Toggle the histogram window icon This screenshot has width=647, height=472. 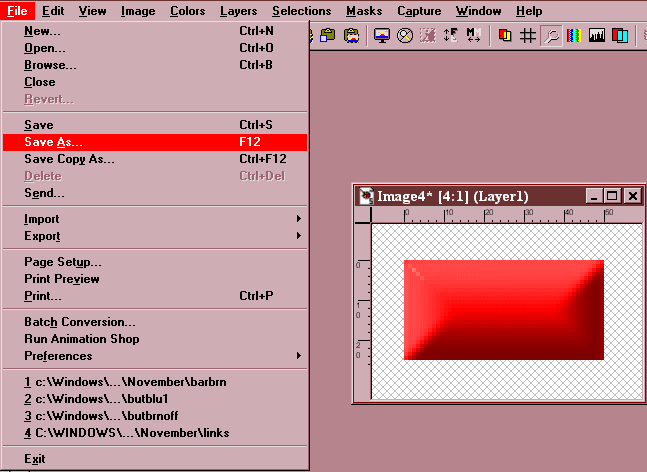click(597, 35)
